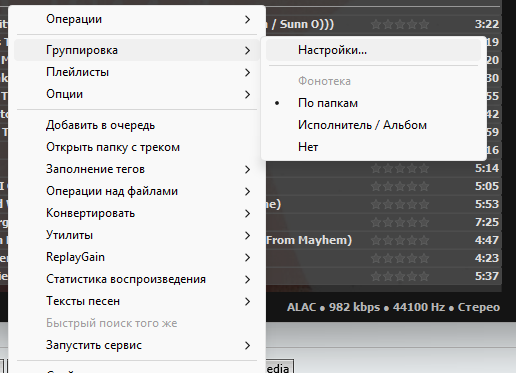Select the track with duration 4:23
Viewport: 516px width, 373px height.
pyautogui.click(x=384, y=258)
